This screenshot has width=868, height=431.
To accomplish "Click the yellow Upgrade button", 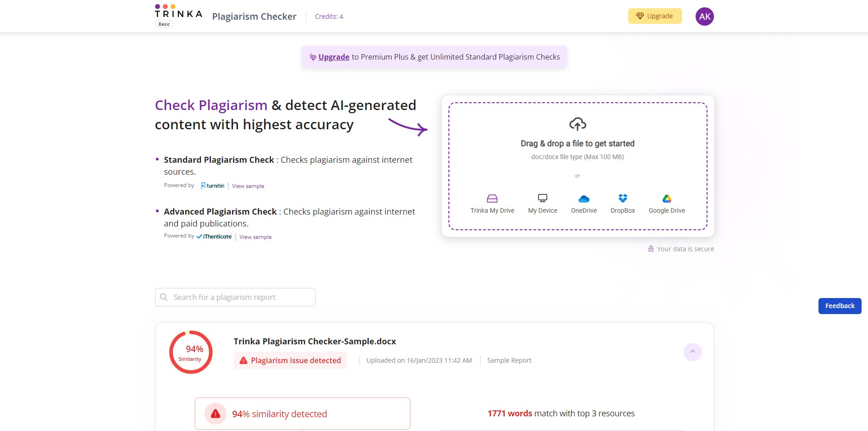I will pos(655,16).
